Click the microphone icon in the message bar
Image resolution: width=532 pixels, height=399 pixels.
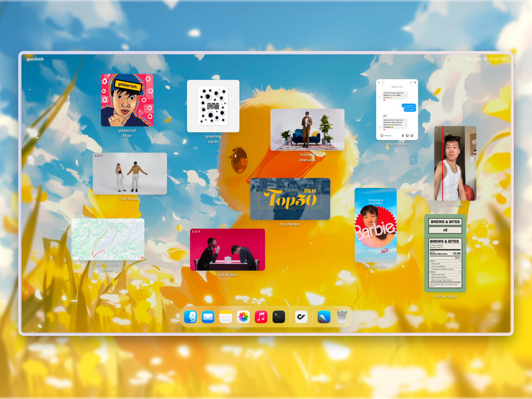[x=403, y=136]
